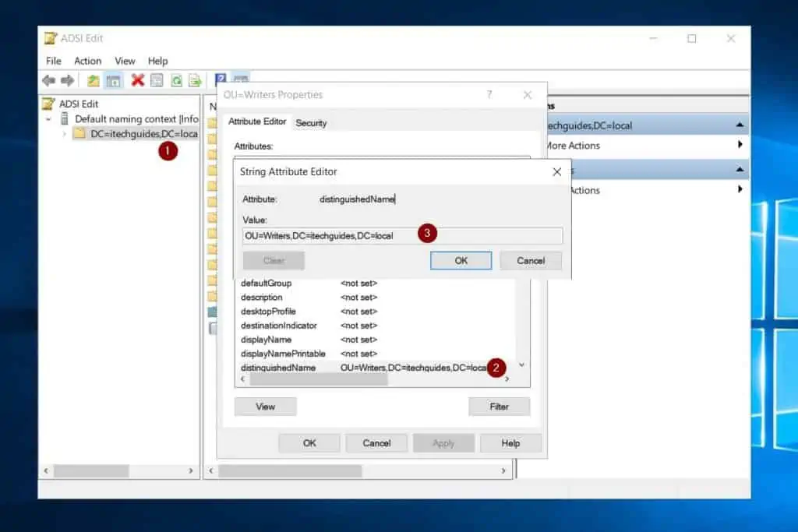798x532 pixels.
Task: Refresh the view with the Refresh icon
Action: pos(176,79)
